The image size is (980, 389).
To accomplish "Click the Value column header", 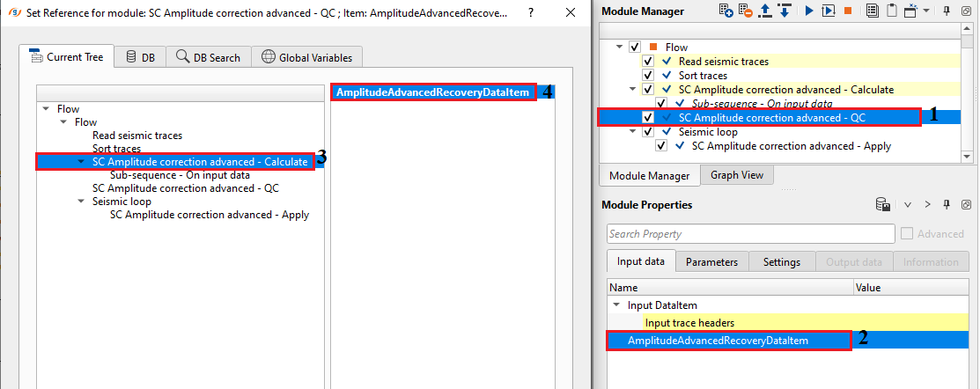I will (913, 288).
